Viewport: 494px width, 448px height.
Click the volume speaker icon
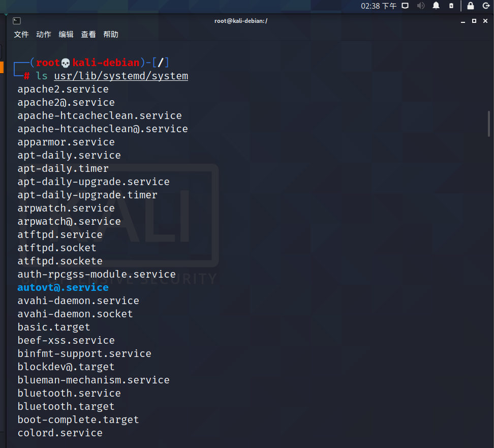(x=421, y=6)
